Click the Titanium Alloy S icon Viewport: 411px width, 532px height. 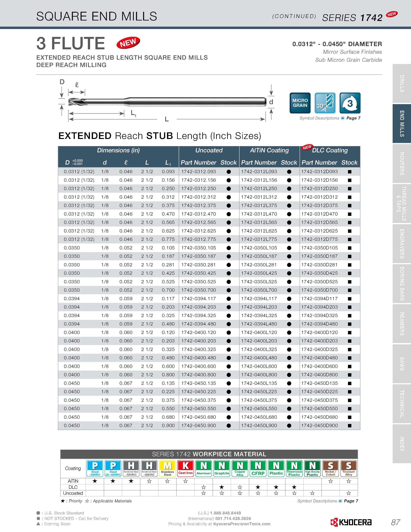[349, 468]
